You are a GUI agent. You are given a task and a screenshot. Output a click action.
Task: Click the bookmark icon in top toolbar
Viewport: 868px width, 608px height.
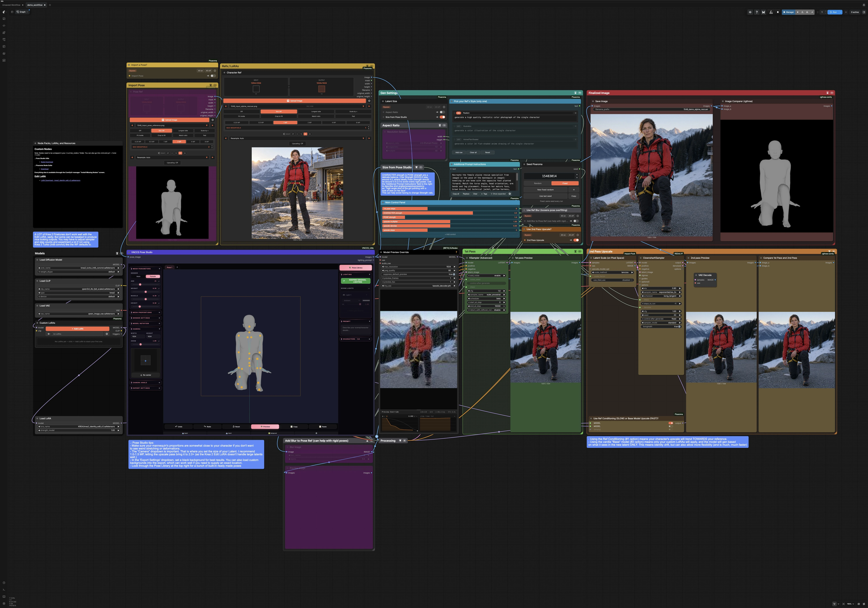pyautogui.click(x=778, y=12)
